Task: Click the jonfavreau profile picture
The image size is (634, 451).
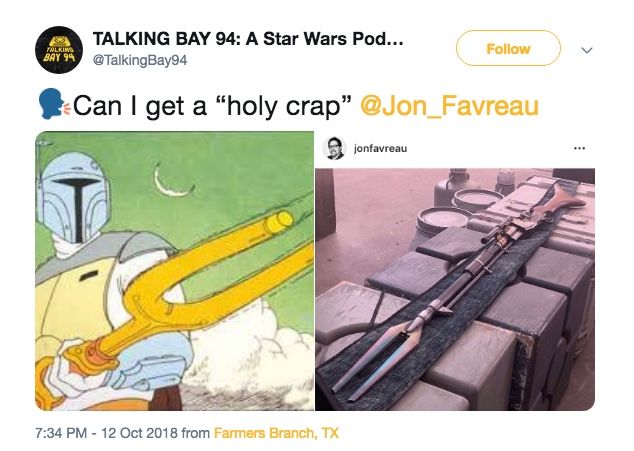Action: (x=334, y=148)
